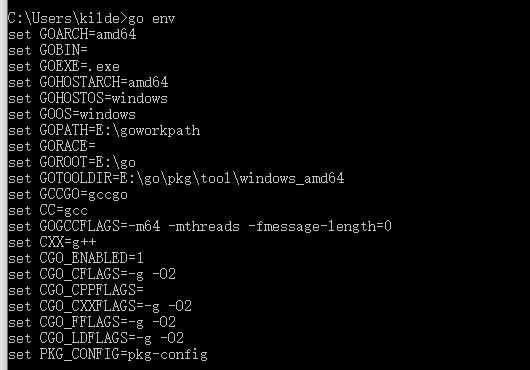Click the empty CGO_CPPFLAGS= line

pos(76,290)
